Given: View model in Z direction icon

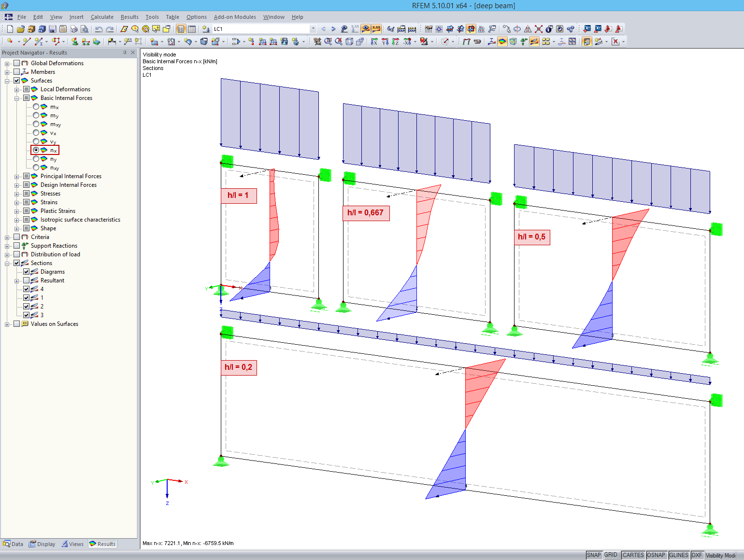Looking at the screenshot, I should pos(396,42).
